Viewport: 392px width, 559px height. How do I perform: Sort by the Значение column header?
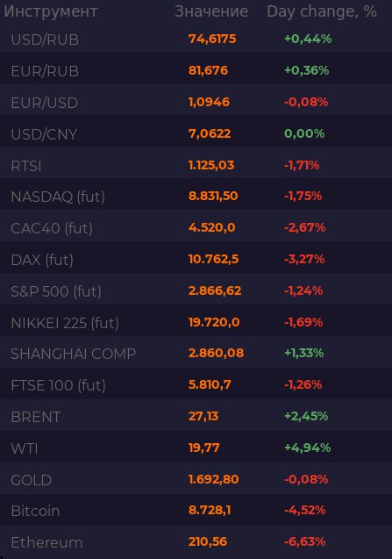211,11
